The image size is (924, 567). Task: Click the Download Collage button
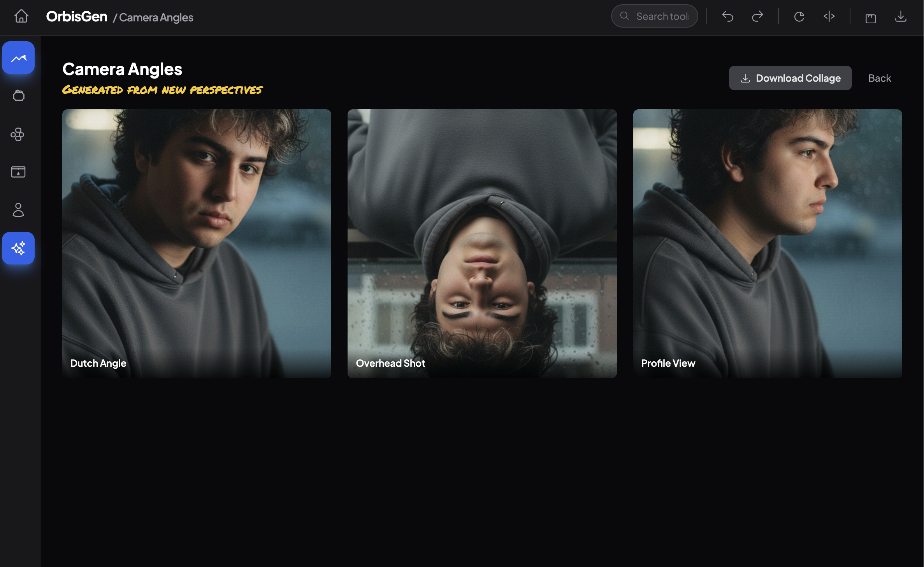790,78
